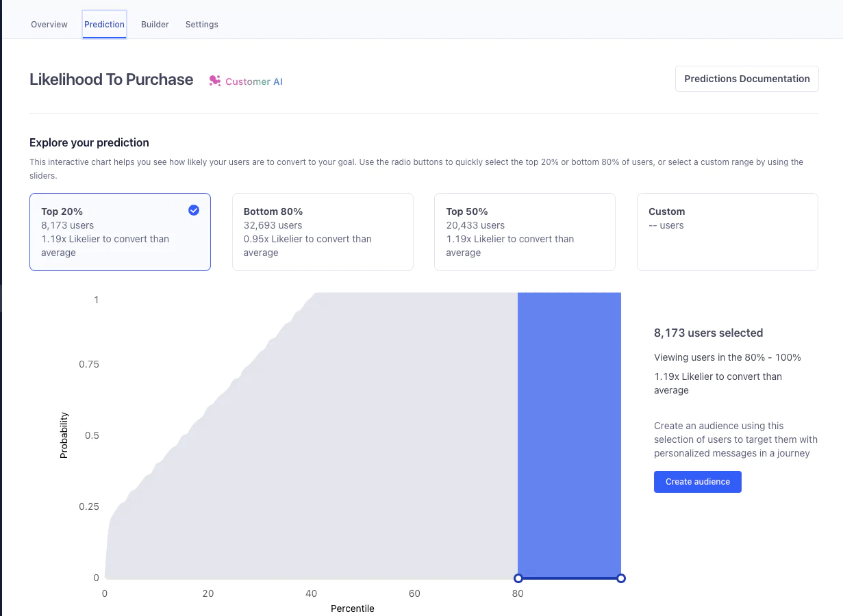Select the Custom range option card
The height and width of the screenshot is (616, 843).
(x=727, y=232)
